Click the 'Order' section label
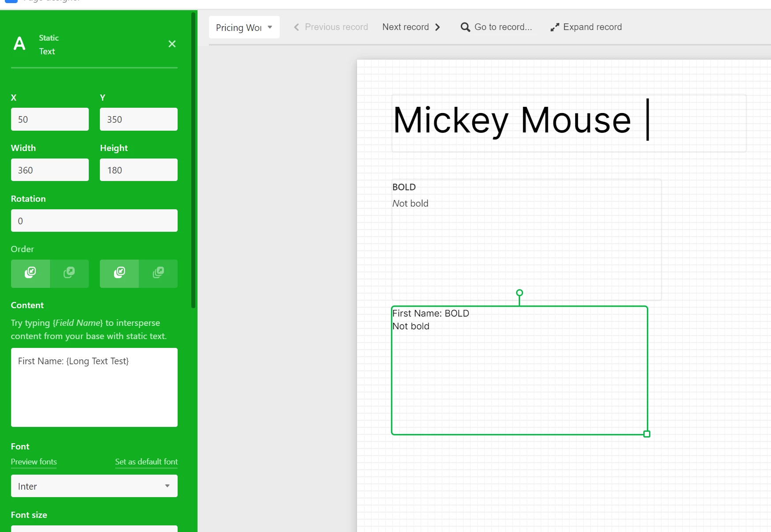The height and width of the screenshot is (532, 771). [x=23, y=249]
